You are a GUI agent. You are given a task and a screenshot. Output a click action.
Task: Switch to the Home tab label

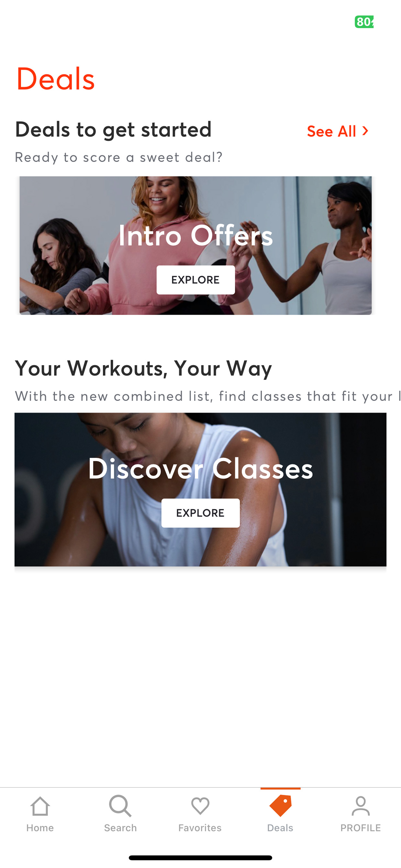(x=40, y=828)
